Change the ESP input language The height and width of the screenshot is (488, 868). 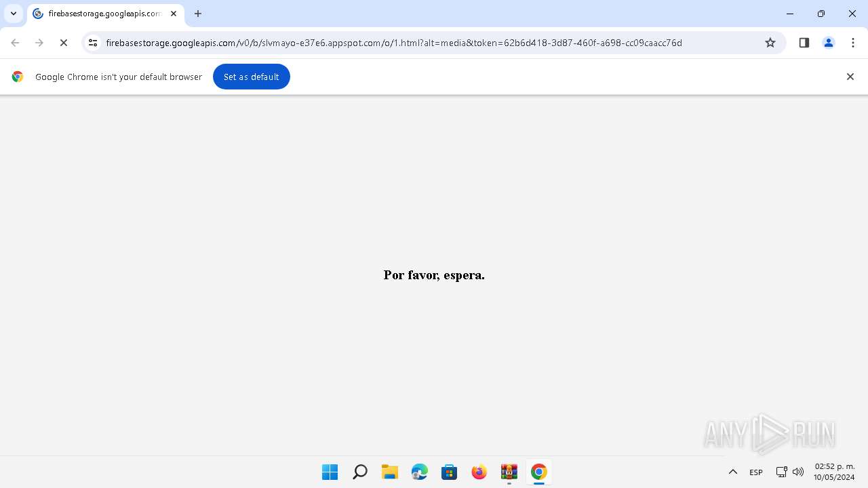(x=756, y=472)
